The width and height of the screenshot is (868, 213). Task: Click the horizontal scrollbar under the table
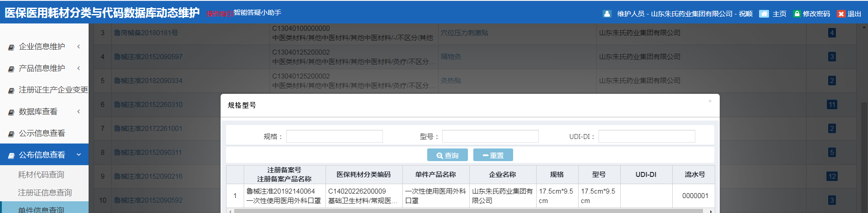click(x=468, y=211)
